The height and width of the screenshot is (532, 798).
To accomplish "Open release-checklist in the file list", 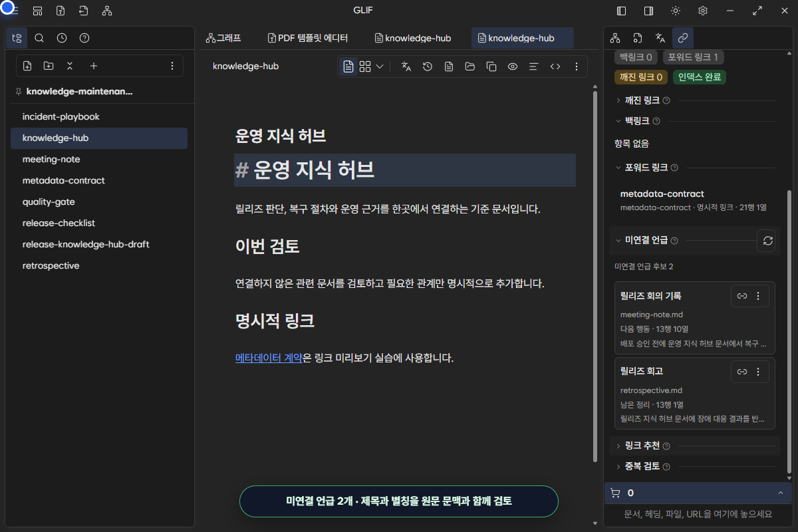I will (x=99, y=223).
